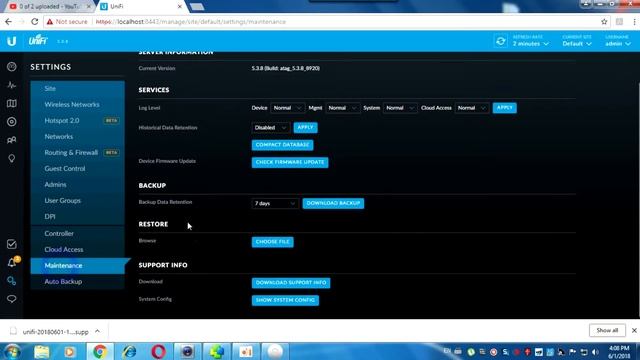Open the Map icon in left sidebar
The image size is (640, 360).
pos(11,103)
